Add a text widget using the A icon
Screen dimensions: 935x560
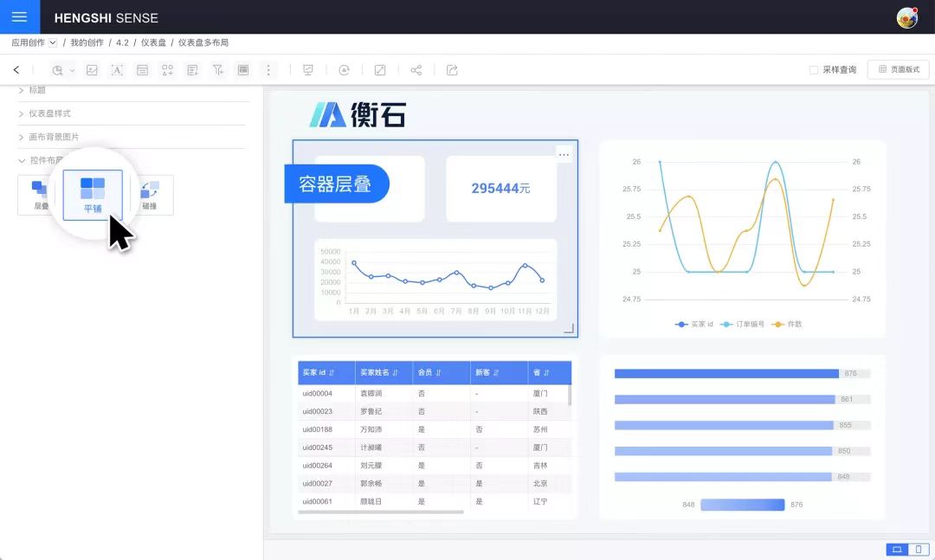117,70
